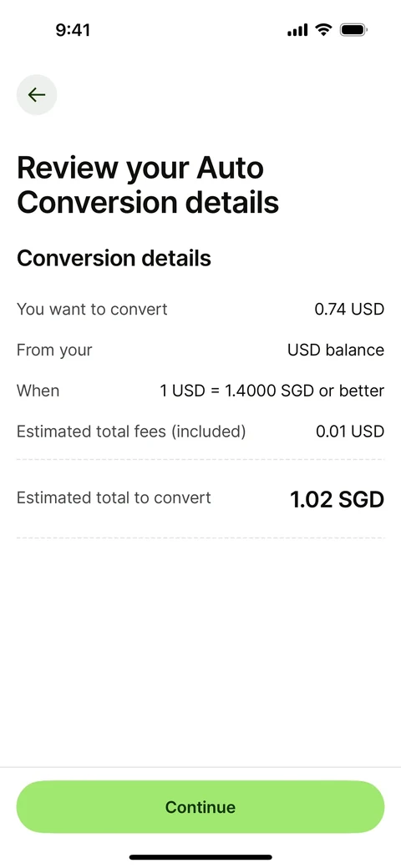The width and height of the screenshot is (401, 868).
Task: Tap the 0.01 USD fees value
Action: [350, 431]
